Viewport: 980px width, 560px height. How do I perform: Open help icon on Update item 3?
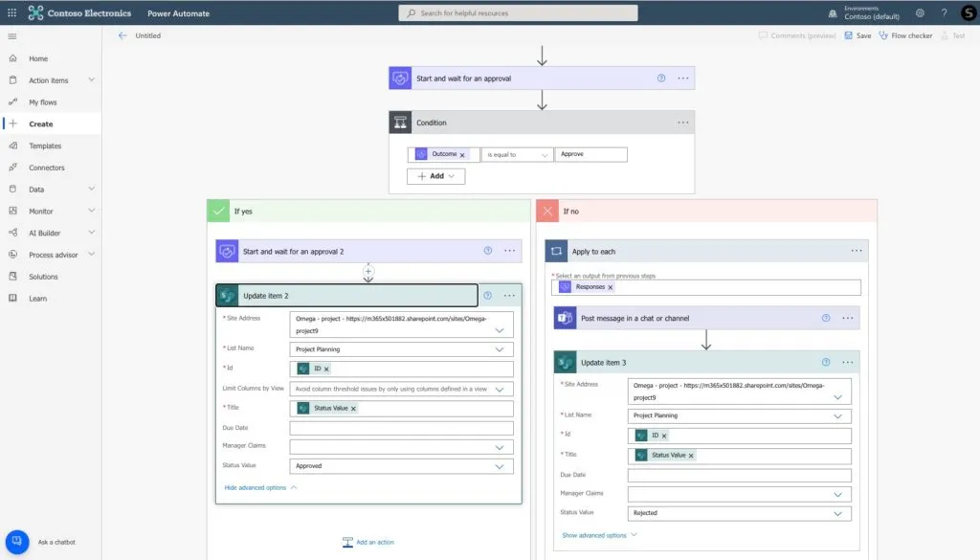pos(826,362)
